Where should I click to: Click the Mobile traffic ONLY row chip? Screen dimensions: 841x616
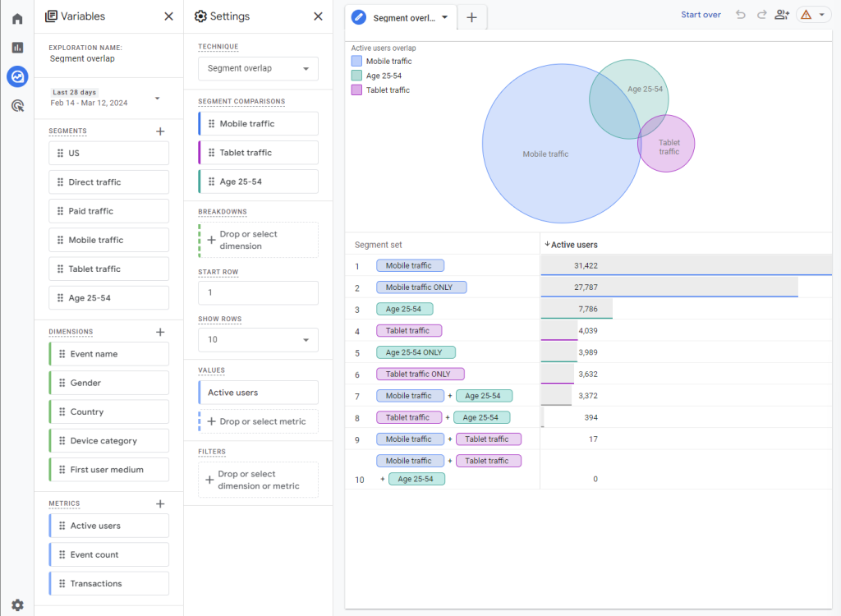pos(421,287)
